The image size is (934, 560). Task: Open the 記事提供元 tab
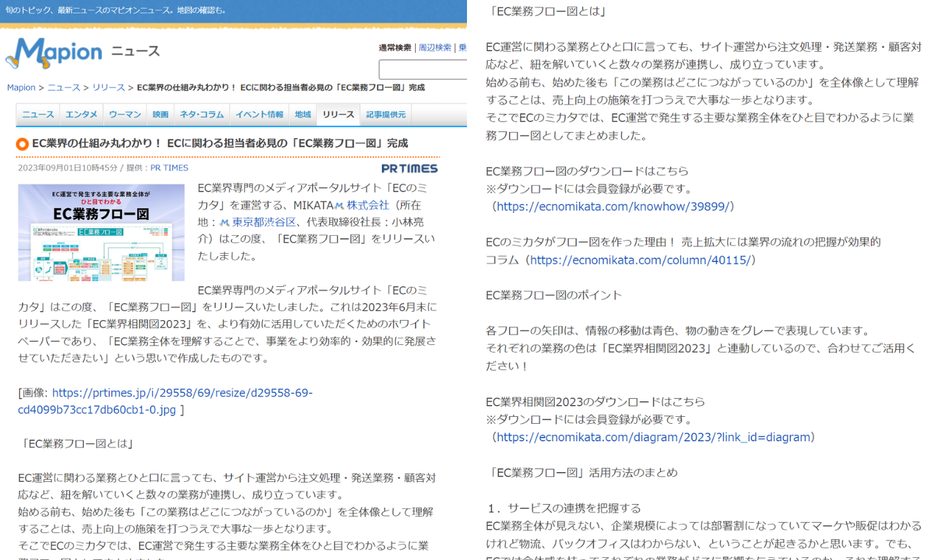[386, 115]
